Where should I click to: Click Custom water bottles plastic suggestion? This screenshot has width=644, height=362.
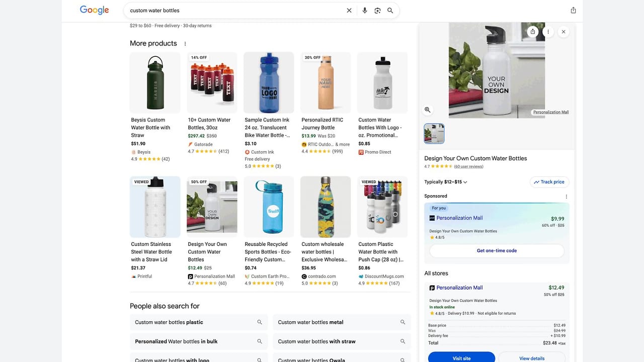[199, 322]
